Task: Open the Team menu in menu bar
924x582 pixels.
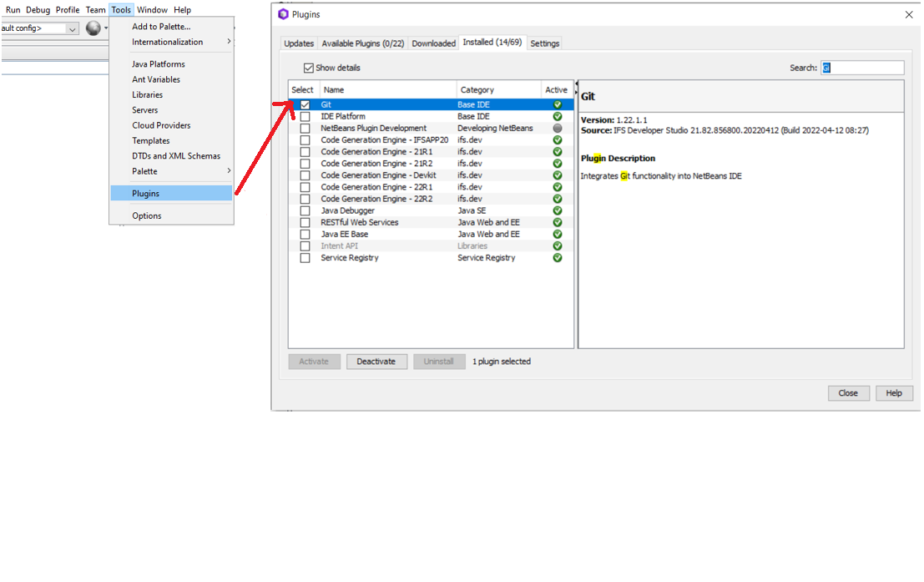Action: pyautogui.click(x=95, y=9)
